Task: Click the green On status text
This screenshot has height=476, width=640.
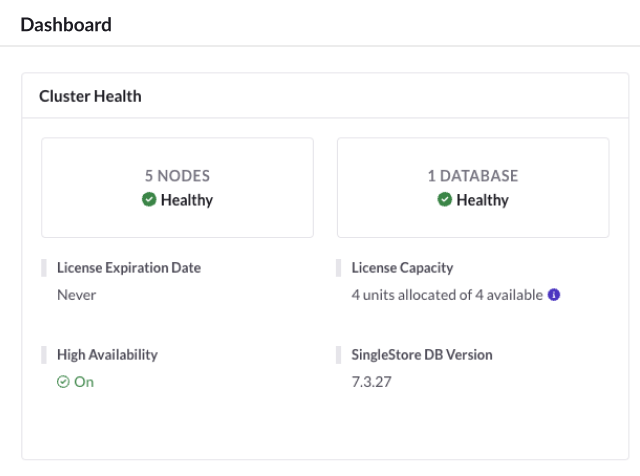Action: (84, 382)
